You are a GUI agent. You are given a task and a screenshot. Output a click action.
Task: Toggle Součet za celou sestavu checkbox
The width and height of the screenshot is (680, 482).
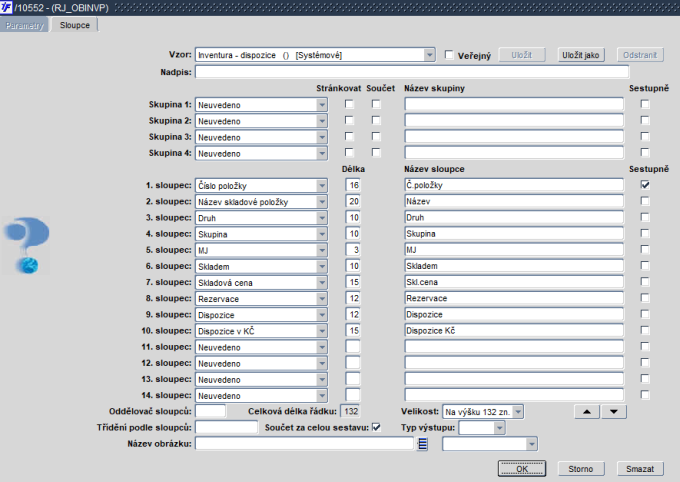376,427
